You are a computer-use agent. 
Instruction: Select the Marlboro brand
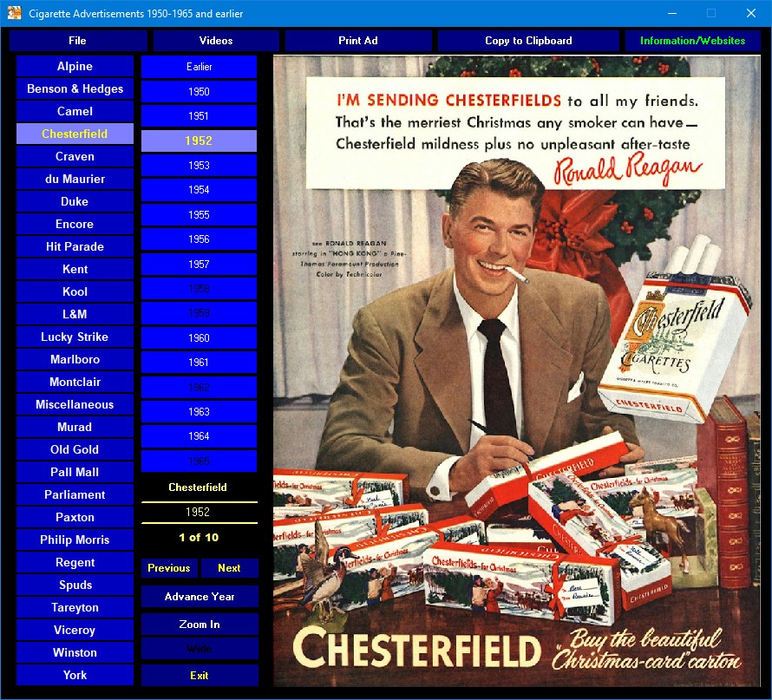click(x=75, y=359)
